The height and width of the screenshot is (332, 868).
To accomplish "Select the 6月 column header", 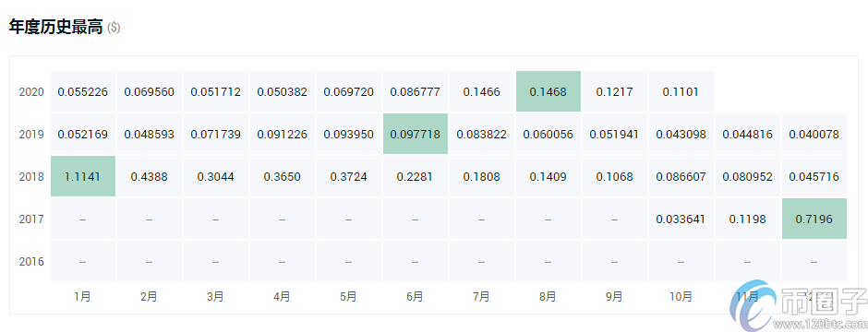I will coord(415,297).
